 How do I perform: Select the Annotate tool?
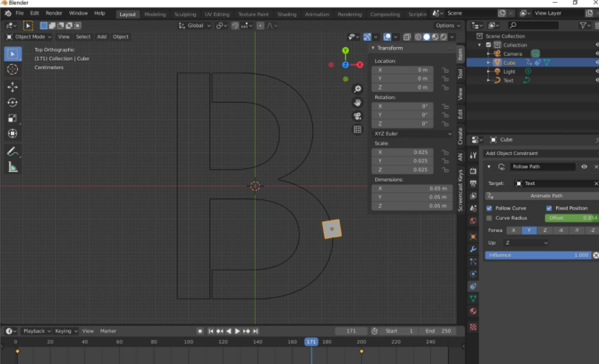[x=12, y=151]
